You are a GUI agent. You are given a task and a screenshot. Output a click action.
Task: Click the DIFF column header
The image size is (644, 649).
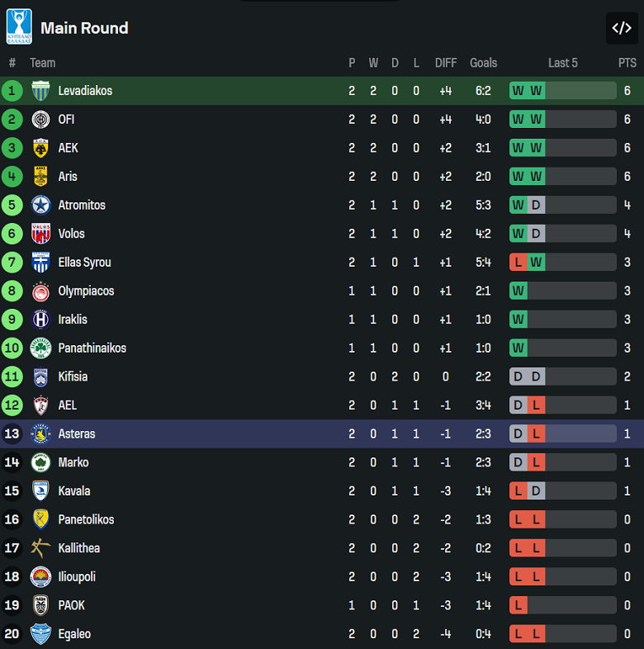click(x=446, y=63)
